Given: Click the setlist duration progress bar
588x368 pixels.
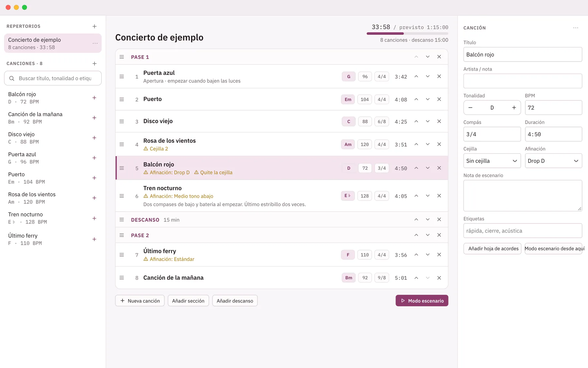Looking at the screenshot, I should (407, 33).
